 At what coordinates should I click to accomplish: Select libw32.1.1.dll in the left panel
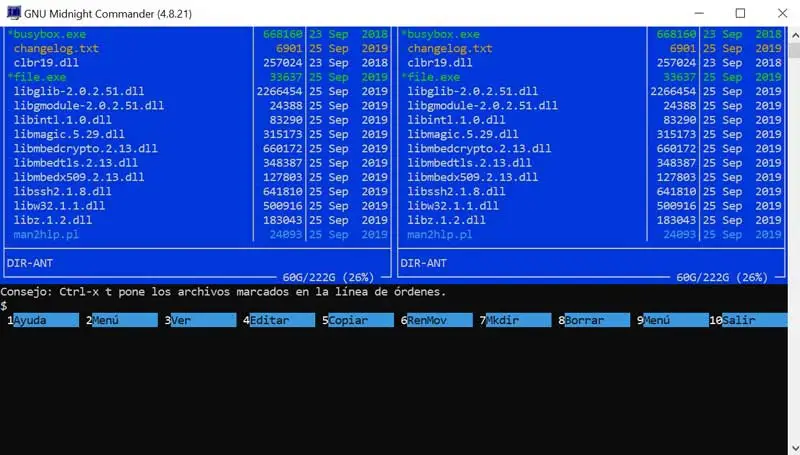[x=59, y=206]
